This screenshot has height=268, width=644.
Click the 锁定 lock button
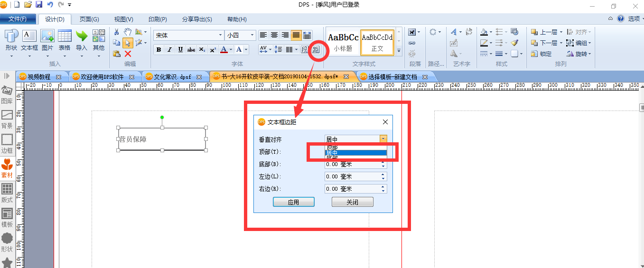(x=541, y=54)
